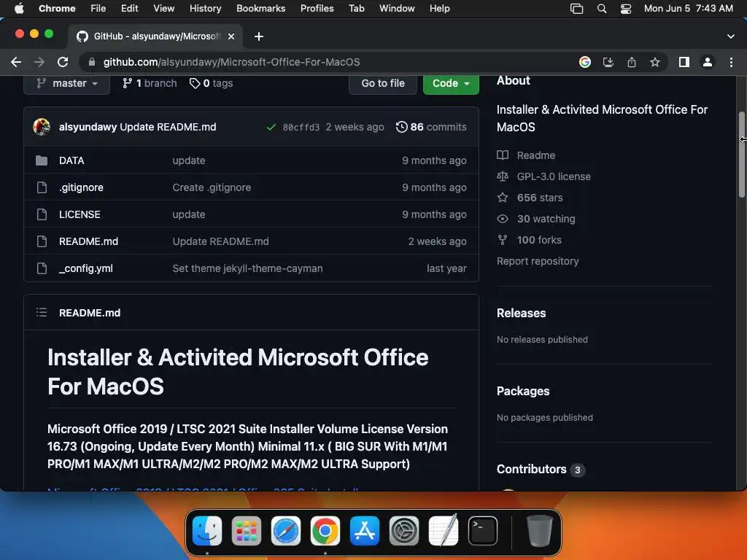Open Trash from the dock
Image resolution: width=747 pixels, height=560 pixels.
tap(539, 531)
